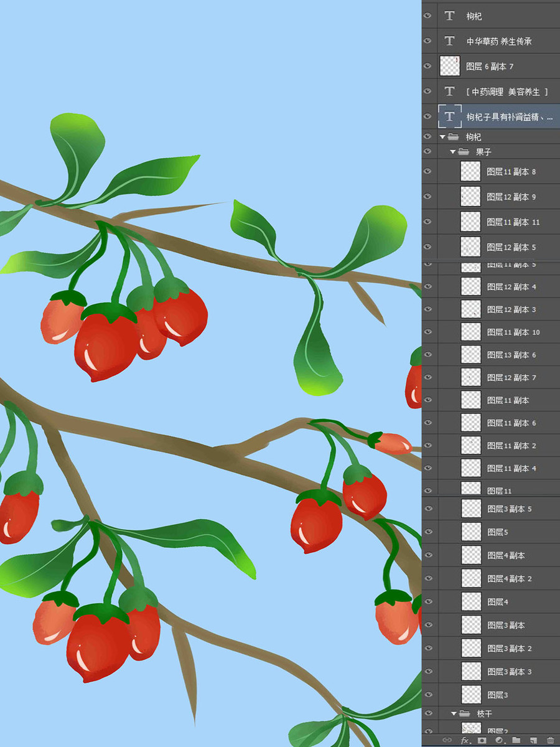The height and width of the screenshot is (747, 560).
Task: Select thumbnail of 图层4
Action: [471, 602]
